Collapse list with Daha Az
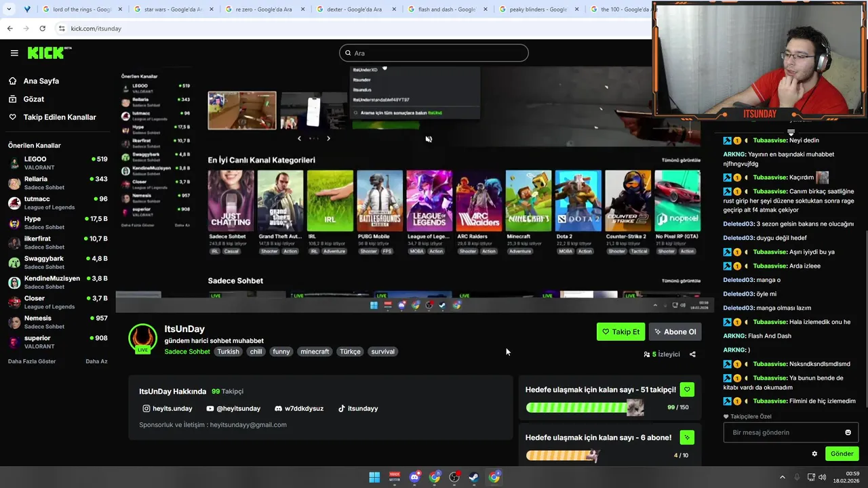The height and width of the screenshot is (488, 868). 96,361
